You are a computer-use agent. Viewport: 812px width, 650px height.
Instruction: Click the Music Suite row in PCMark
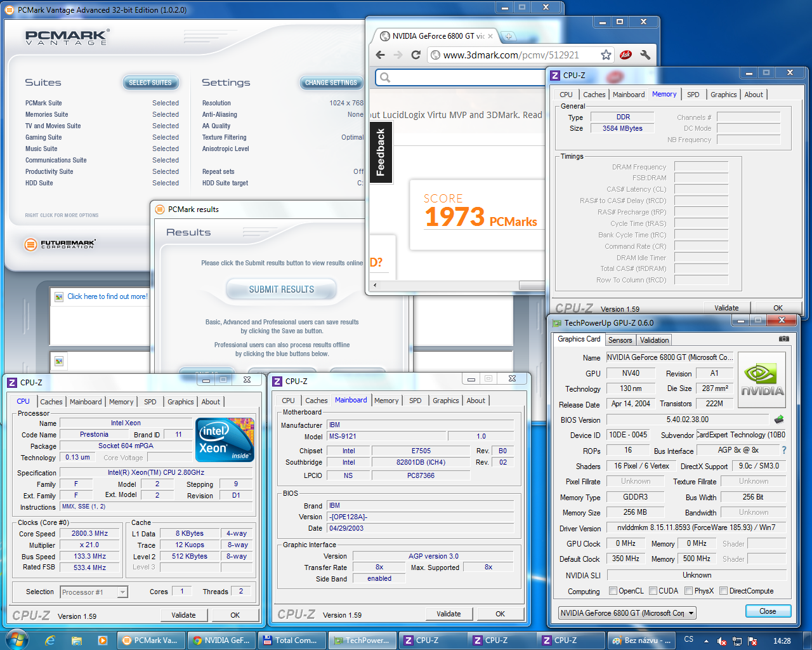102,149
